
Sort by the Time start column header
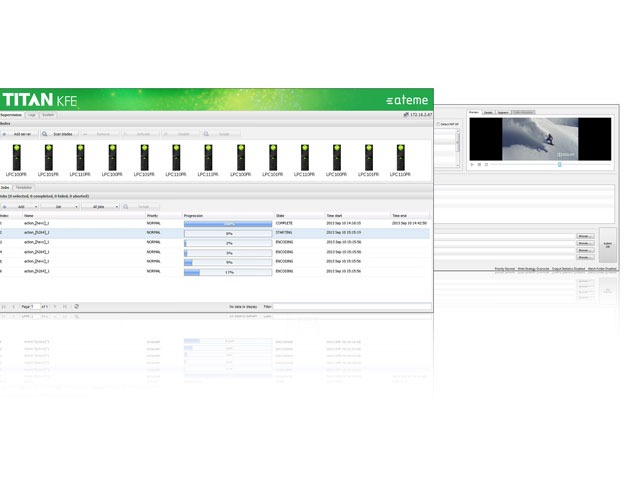[358, 216]
